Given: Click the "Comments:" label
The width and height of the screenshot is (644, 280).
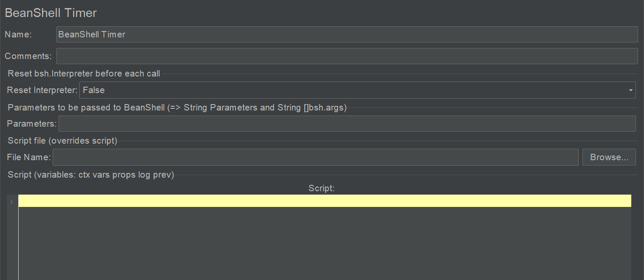Looking at the screenshot, I should tap(28, 56).
